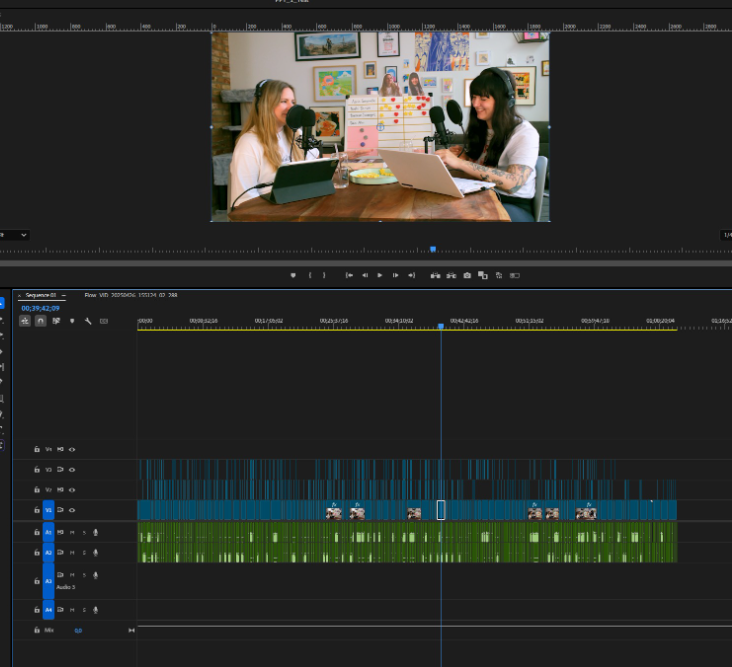Click the Export Frame camera icon
Screen dimensions: 732x667
click(467, 275)
